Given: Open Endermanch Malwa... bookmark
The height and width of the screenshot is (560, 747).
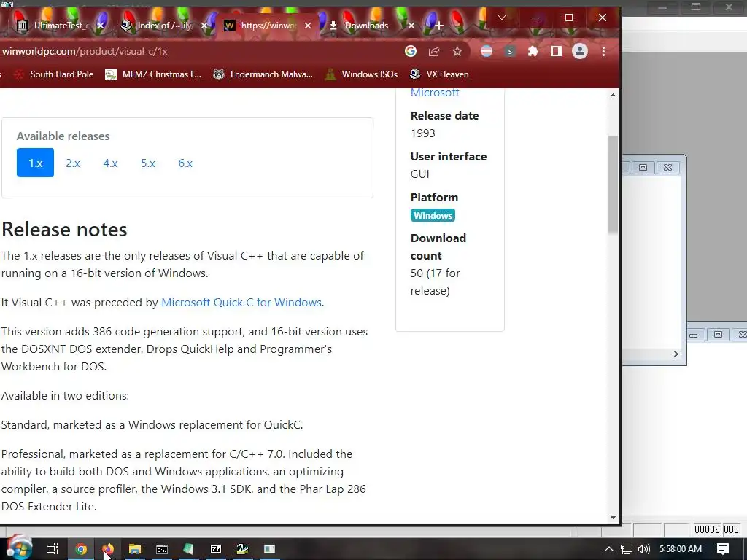Looking at the screenshot, I should (263, 74).
